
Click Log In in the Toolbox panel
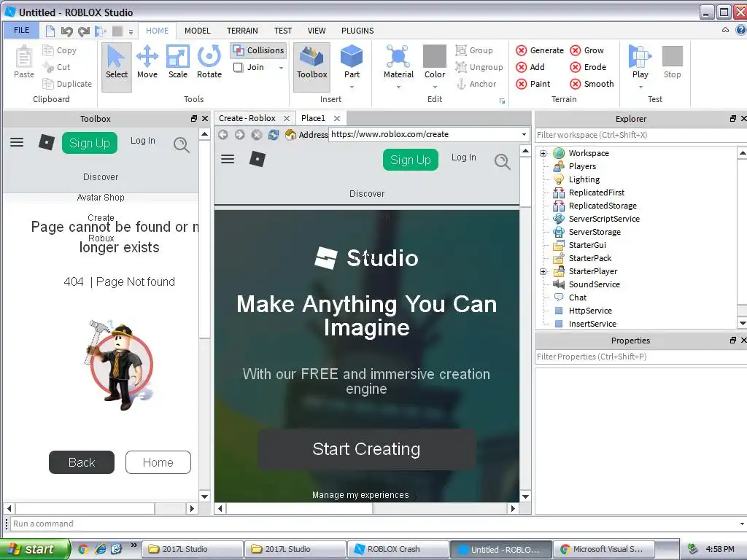click(143, 141)
